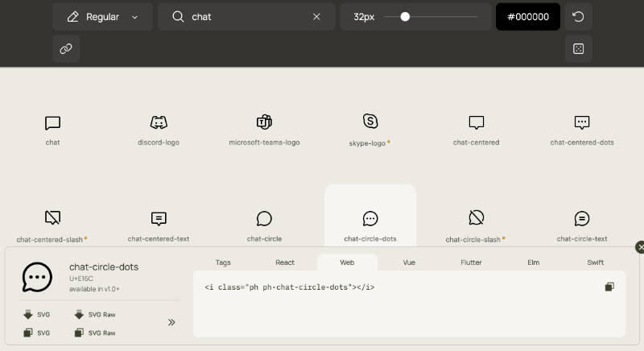
Task: Download the SVG file
Action: (36, 315)
